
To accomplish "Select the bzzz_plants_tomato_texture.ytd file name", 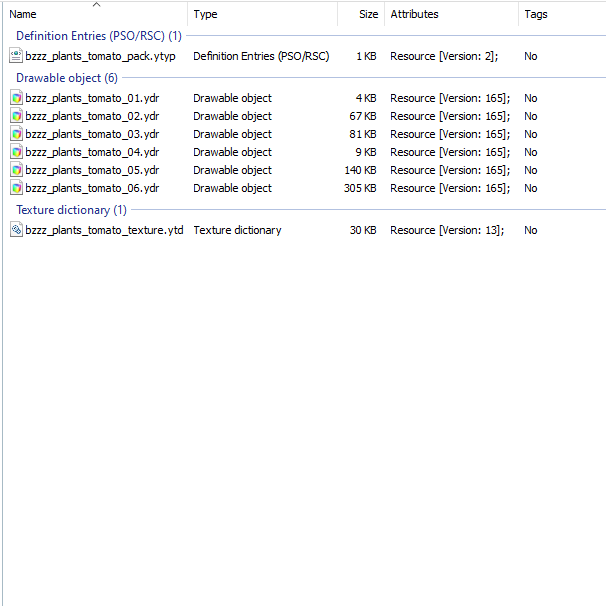I will click(x=104, y=230).
